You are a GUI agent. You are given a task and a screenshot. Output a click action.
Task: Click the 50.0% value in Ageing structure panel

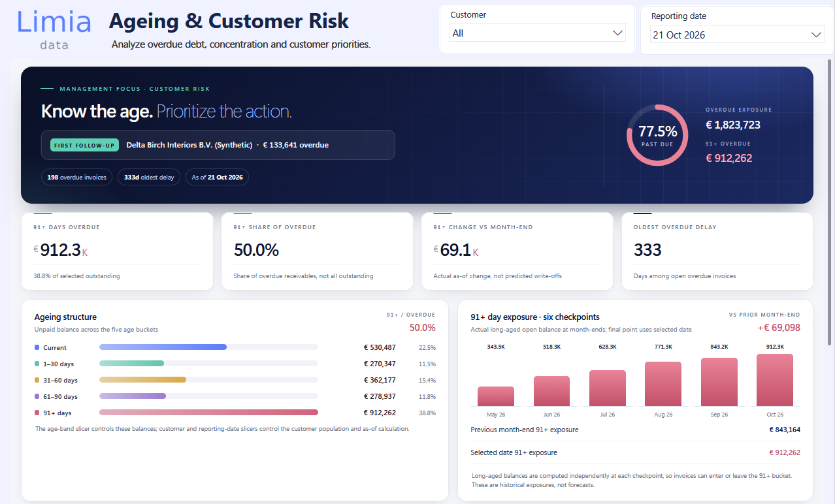pyautogui.click(x=423, y=328)
